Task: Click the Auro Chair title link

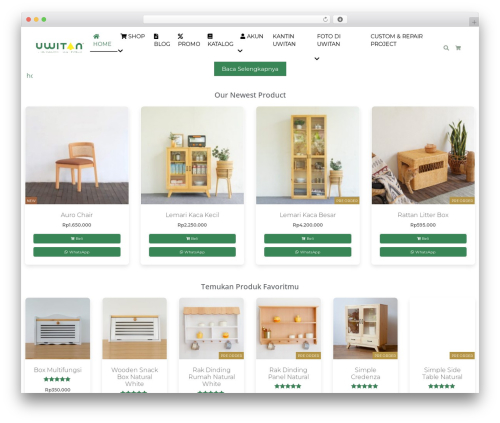Action: click(x=77, y=215)
